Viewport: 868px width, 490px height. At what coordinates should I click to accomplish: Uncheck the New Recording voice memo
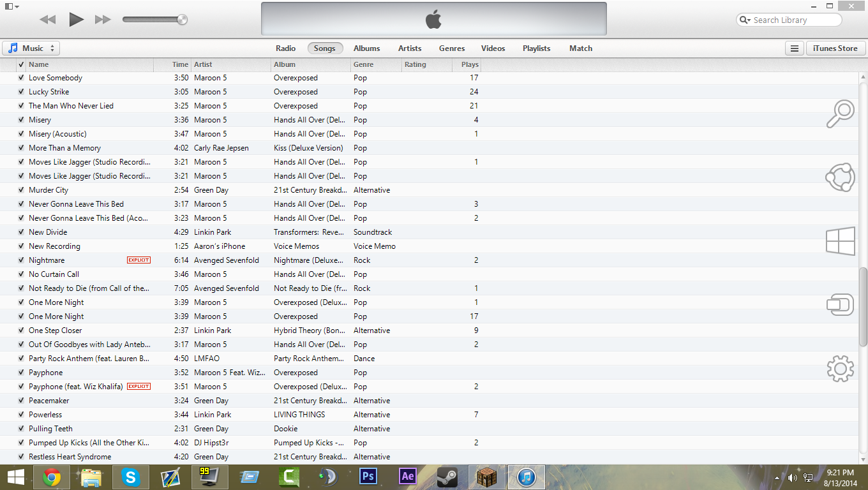point(21,246)
